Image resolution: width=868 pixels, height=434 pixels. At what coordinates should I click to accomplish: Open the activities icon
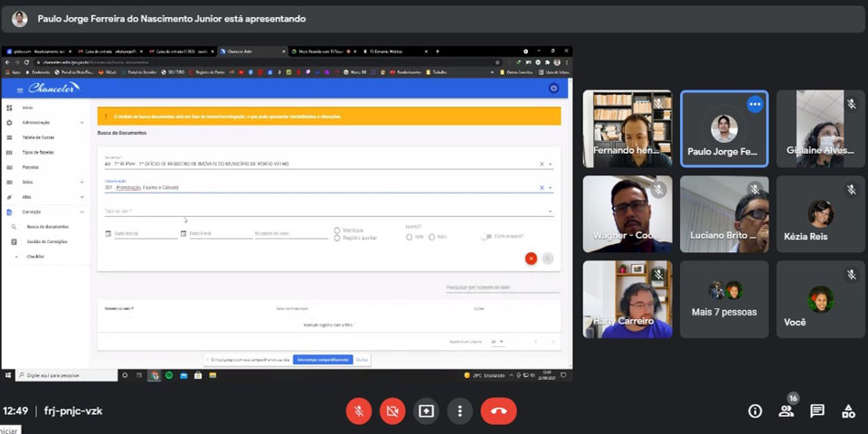[848, 410]
